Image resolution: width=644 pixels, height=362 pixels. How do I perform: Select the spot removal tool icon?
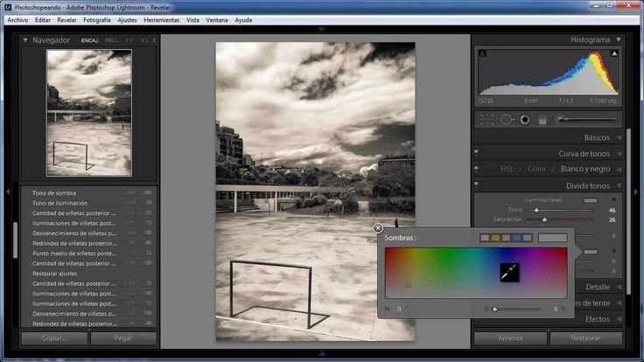(x=507, y=120)
